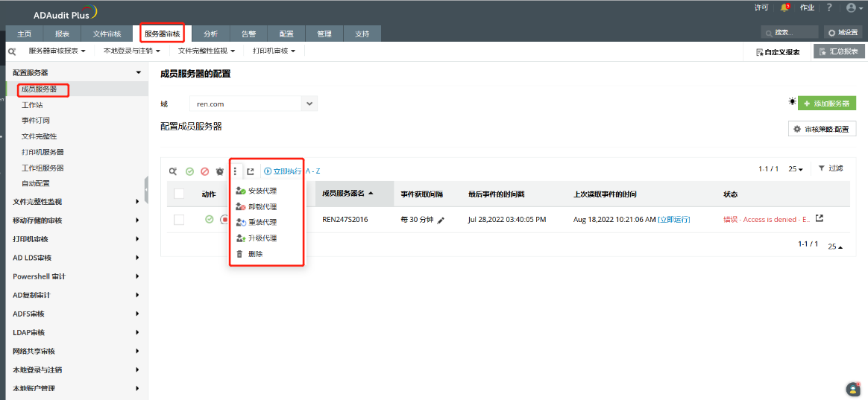Open the 文件完整性监视 dropdown in the sub-navigation bar

(x=207, y=51)
